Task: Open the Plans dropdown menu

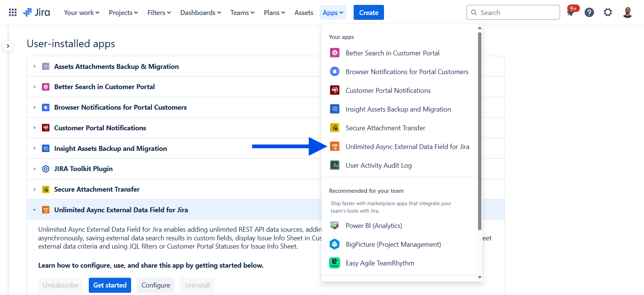Action: (275, 12)
